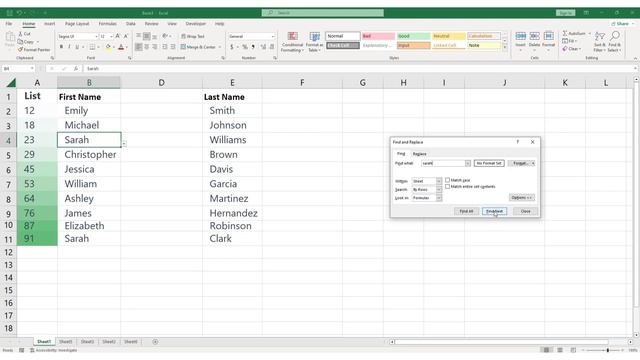Switch to the Insert ribbon tab

49,24
